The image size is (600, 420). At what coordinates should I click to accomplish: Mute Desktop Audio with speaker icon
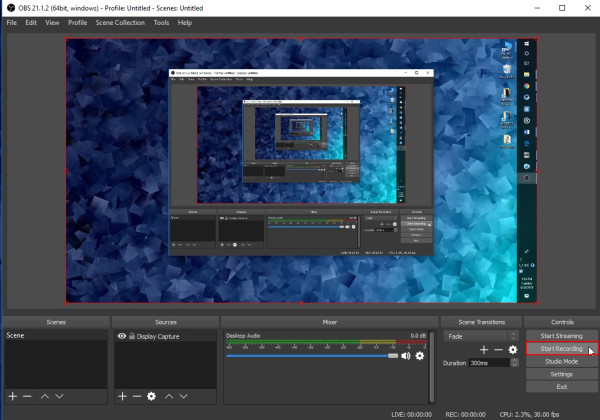point(406,356)
